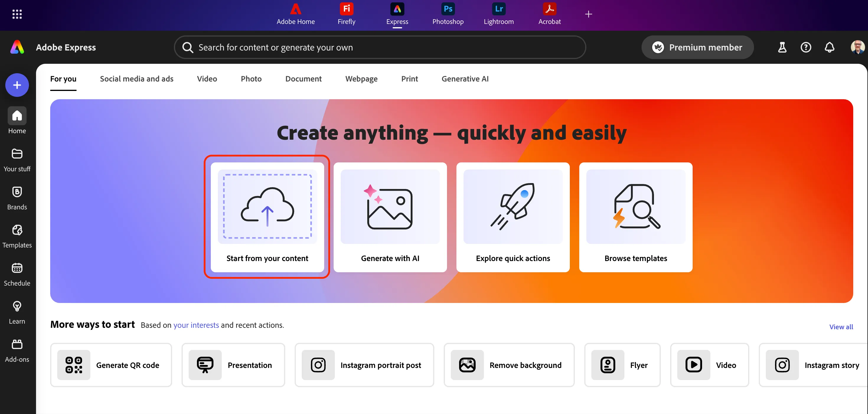Open the Lightroom app
The image size is (868, 414).
(499, 14)
